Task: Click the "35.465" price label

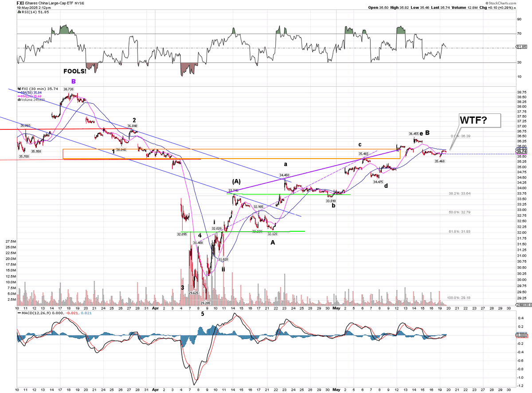Action: [364, 153]
